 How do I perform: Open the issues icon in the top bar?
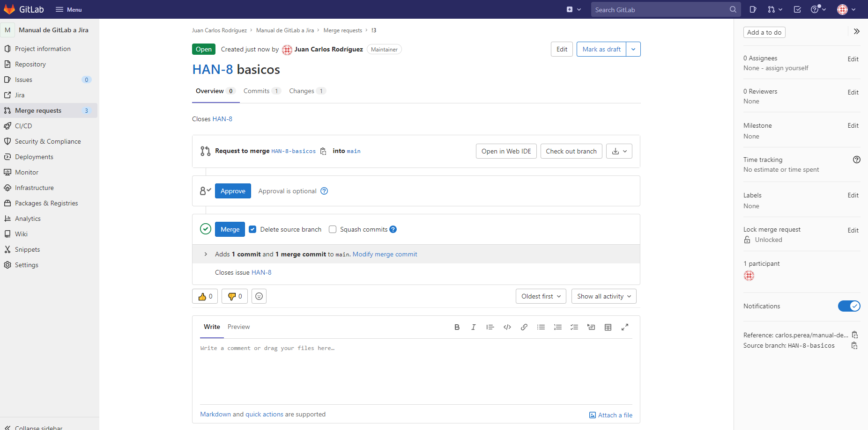click(753, 9)
